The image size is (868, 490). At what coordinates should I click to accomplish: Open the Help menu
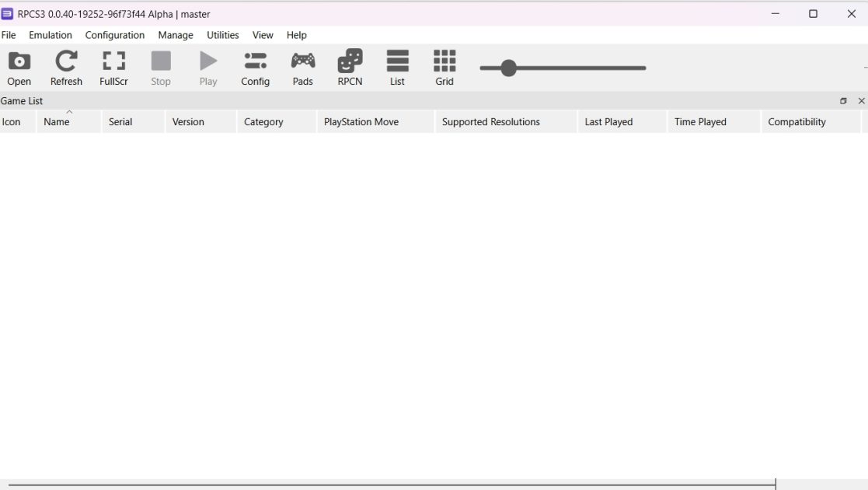click(x=297, y=35)
